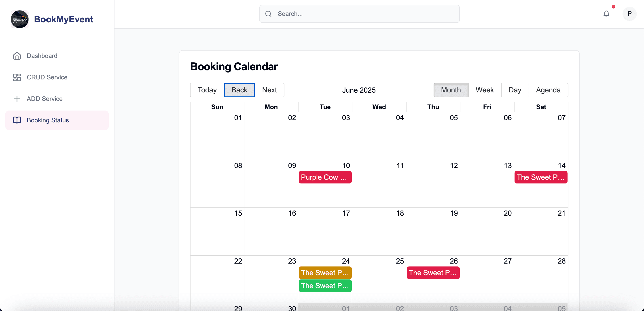Click the BookMyEvent logo
Image resolution: width=644 pixels, height=311 pixels.
tap(52, 19)
